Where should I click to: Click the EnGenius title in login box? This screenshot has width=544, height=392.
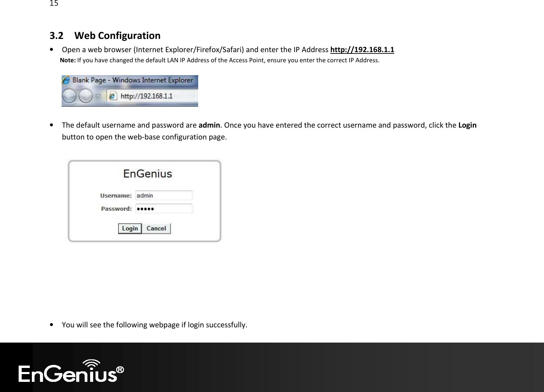pyautogui.click(x=147, y=174)
